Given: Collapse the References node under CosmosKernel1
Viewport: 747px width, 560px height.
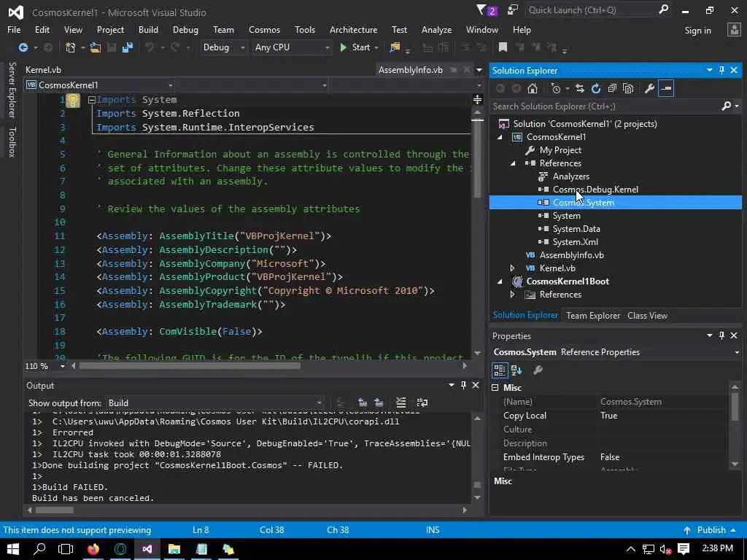Looking at the screenshot, I should [x=513, y=163].
